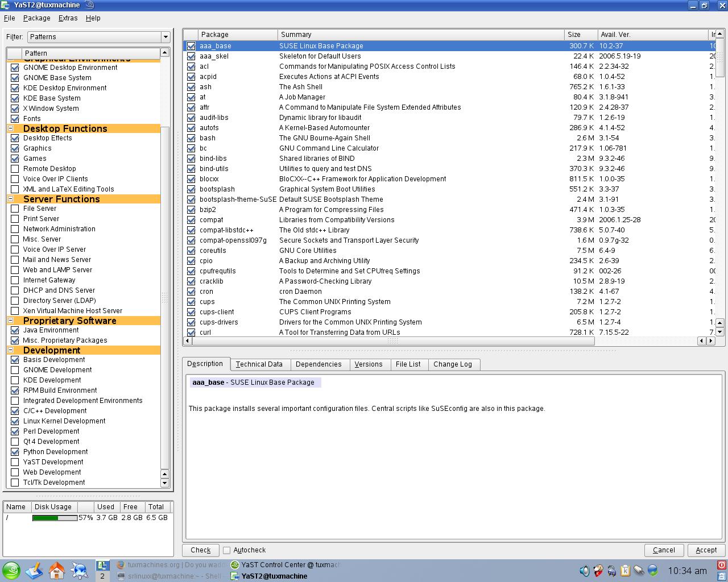
Task: Toggle status icon for bash package
Action: tap(191, 138)
